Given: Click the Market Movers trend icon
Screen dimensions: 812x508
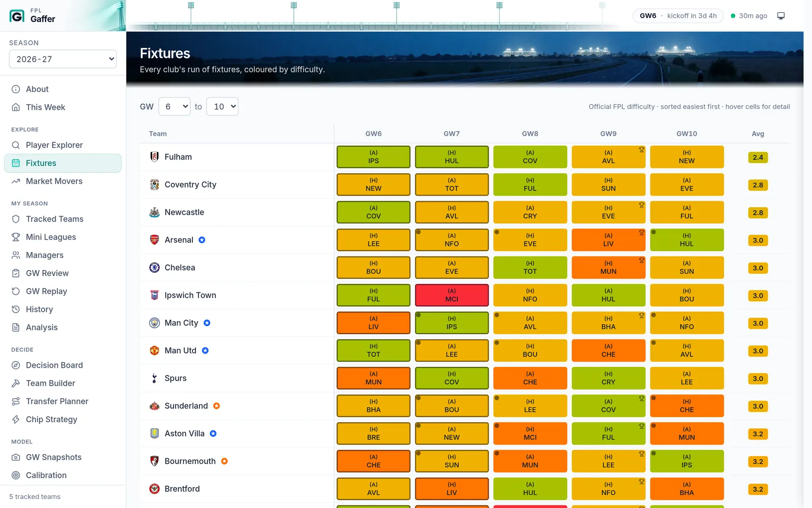Looking at the screenshot, I should [x=16, y=181].
